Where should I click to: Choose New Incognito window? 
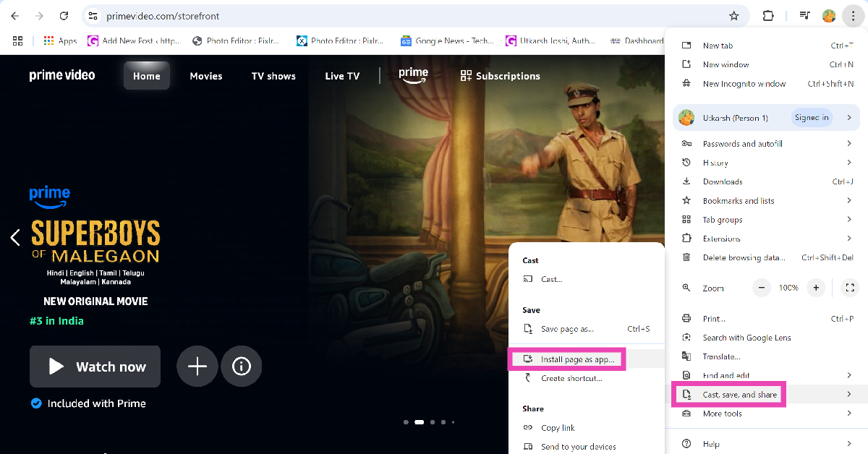pyautogui.click(x=744, y=84)
